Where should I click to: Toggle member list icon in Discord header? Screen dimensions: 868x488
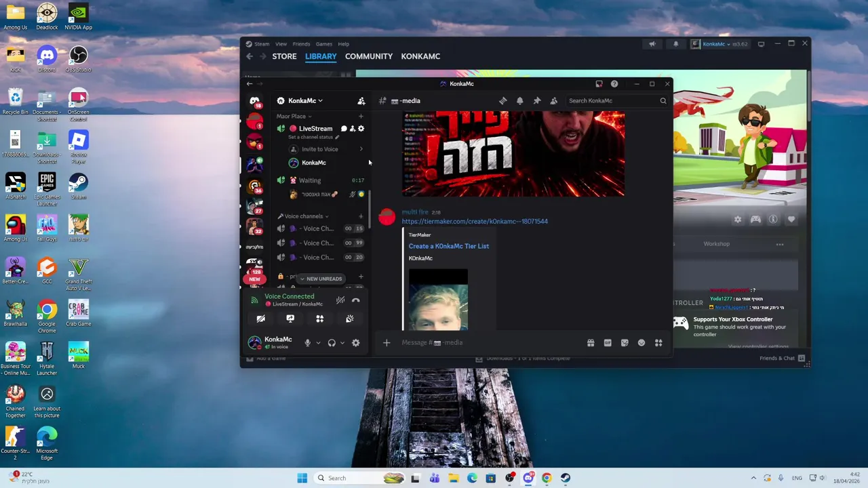[553, 100]
